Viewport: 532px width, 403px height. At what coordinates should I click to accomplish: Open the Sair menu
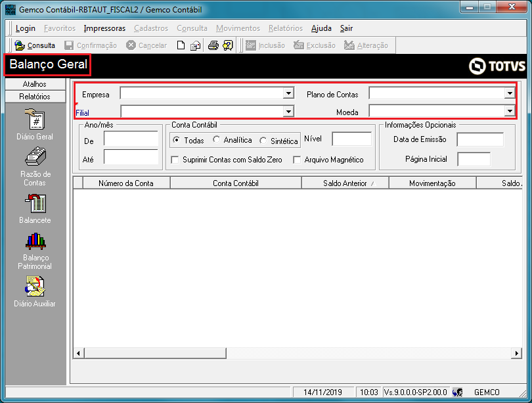point(346,28)
